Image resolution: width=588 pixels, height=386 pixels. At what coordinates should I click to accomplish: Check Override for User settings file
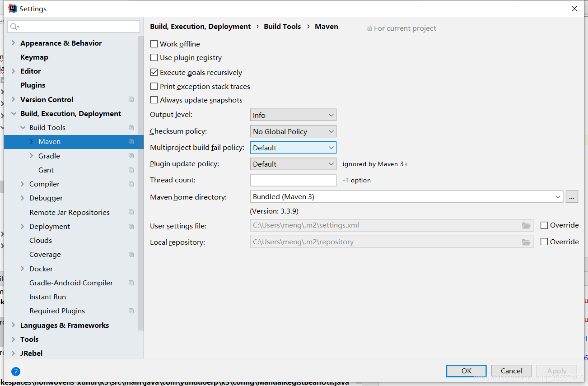[544, 225]
